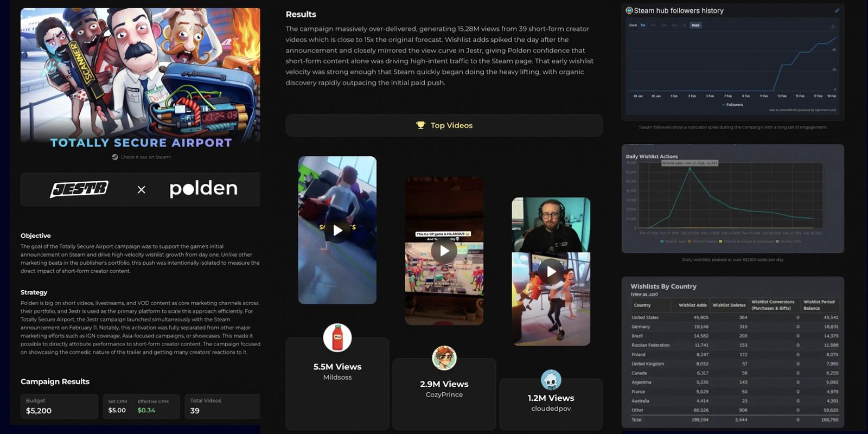Click the 'Objective' heading
This screenshot has width=868, height=434.
36,236
